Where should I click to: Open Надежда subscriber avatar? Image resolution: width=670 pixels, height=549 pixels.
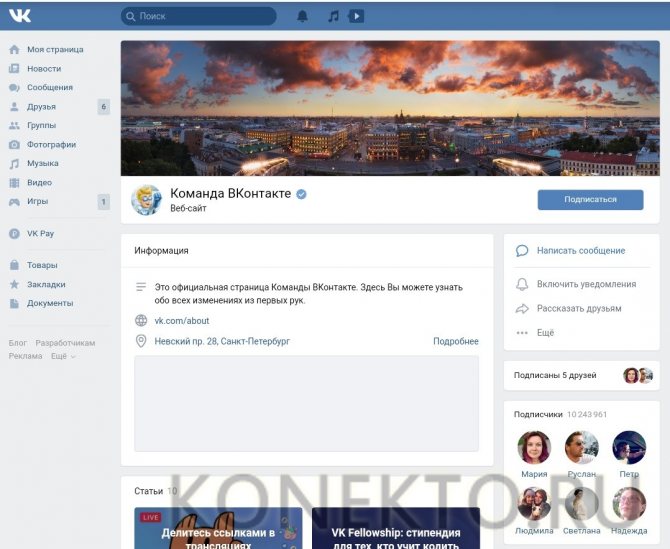click(x=629, y=504)
